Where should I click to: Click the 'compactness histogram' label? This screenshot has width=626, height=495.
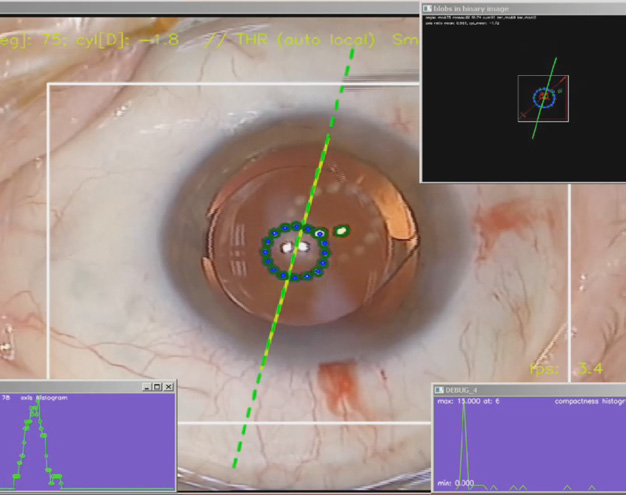tap(588, 402)
